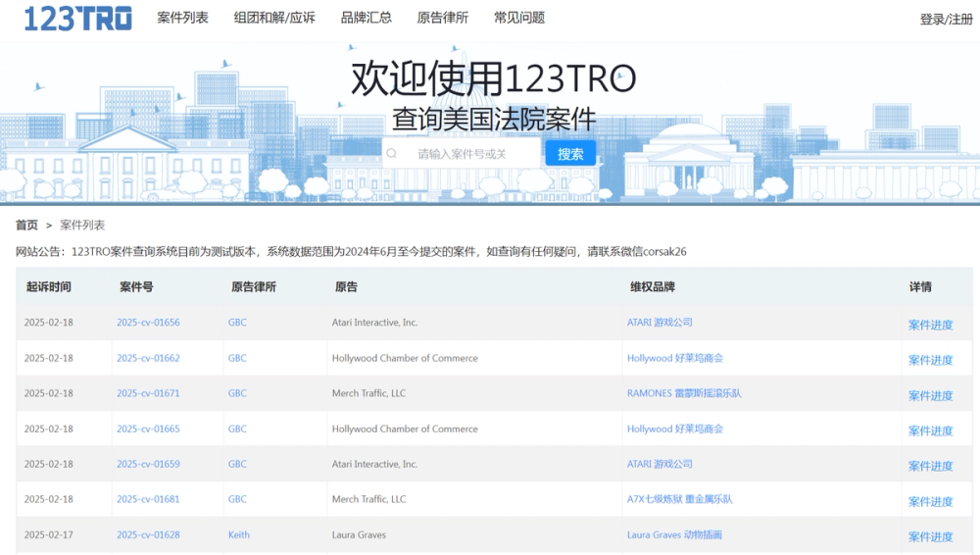The height and width of the screenshot is (555, 980).
Task: Open A7X七级炼狱 重金属乐队 brand link
Action: tap(680, 499)
